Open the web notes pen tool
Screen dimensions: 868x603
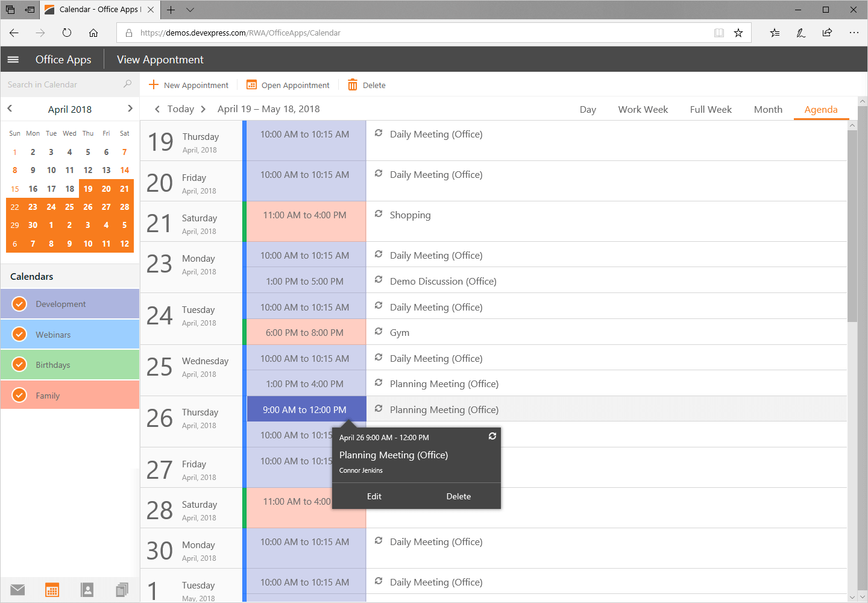pos(801,33)
